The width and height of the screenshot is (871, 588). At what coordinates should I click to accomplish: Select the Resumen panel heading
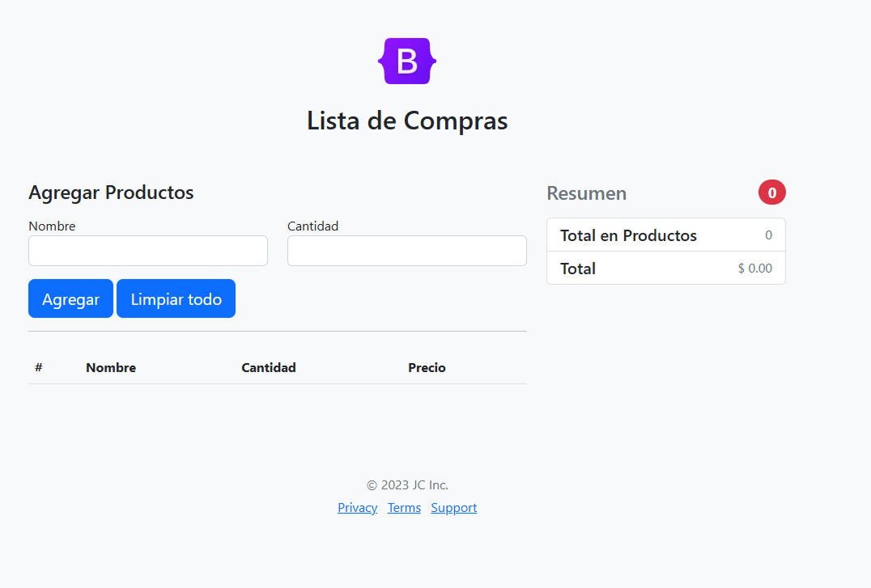(586, 192)
